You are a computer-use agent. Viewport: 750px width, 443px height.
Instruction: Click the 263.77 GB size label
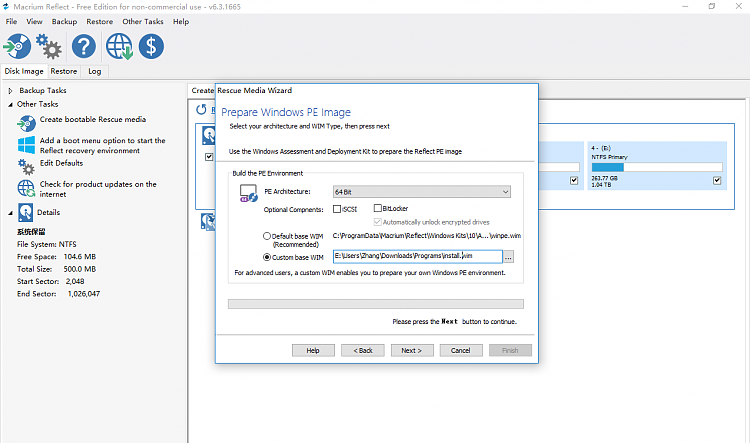point(604,178)
